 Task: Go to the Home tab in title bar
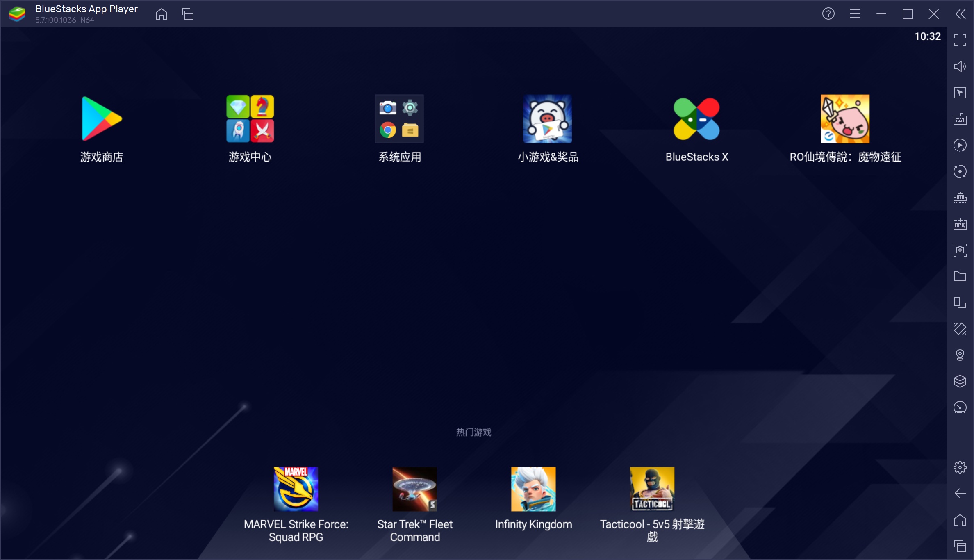pyautogui.click(x=162, y=14)
